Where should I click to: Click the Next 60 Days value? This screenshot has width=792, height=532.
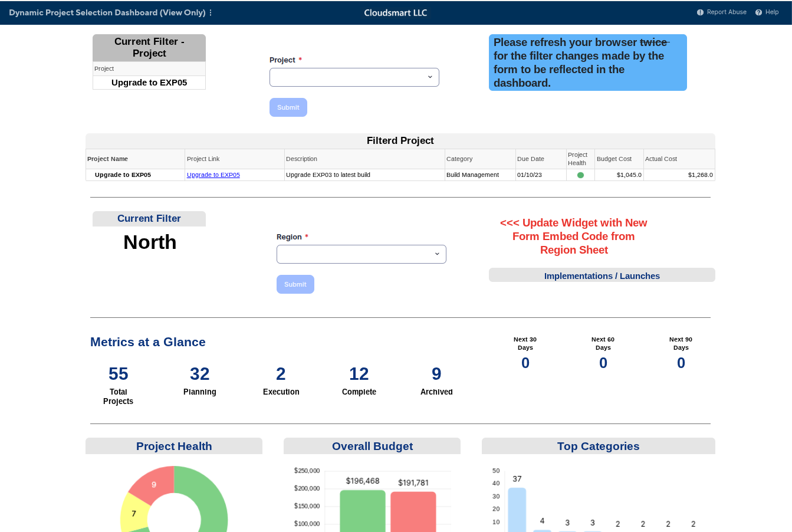(x=603, y=363)
